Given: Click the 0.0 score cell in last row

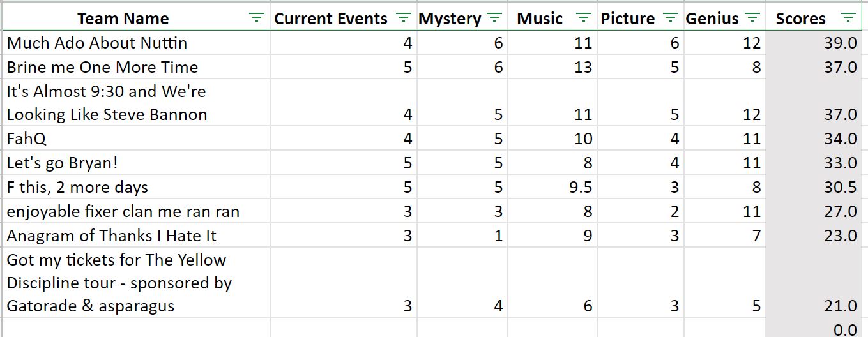Looking at the screenshot, I should coord(814,328).
